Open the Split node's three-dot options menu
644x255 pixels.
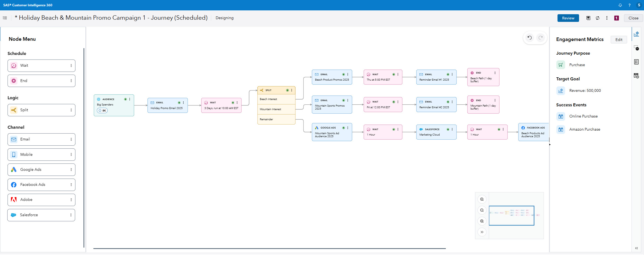[292, 90]
